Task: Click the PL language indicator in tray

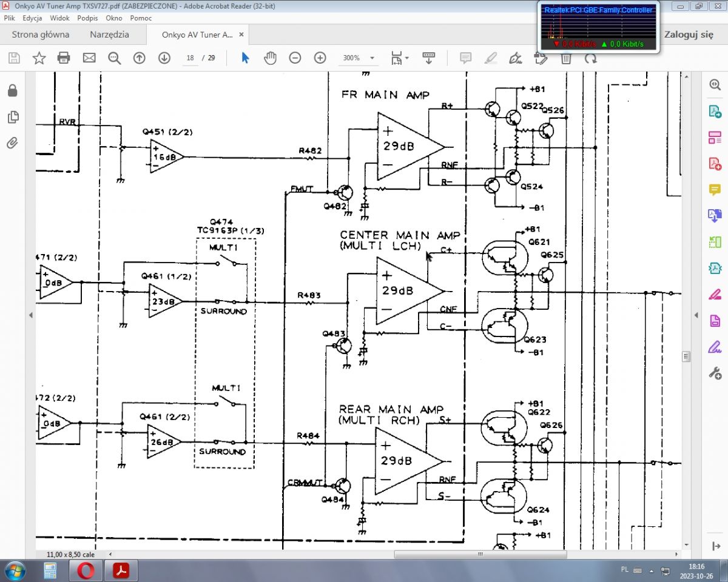Action: click(625, 570)
